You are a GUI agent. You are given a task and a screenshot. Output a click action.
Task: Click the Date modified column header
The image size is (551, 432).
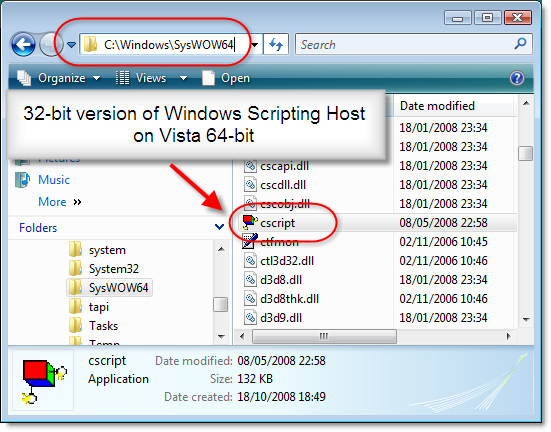pos(437,106)
